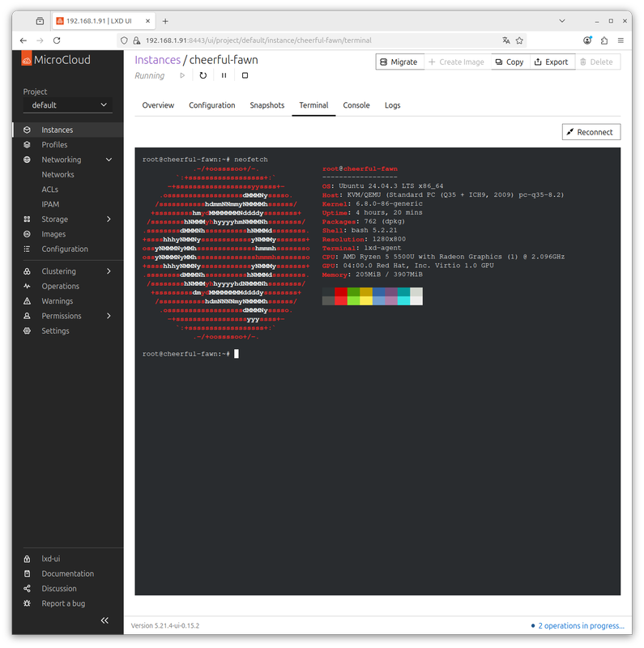The height and width of the screenshot is (648, 644).
Task: Open Report a bug link
Action: [68, 603]
